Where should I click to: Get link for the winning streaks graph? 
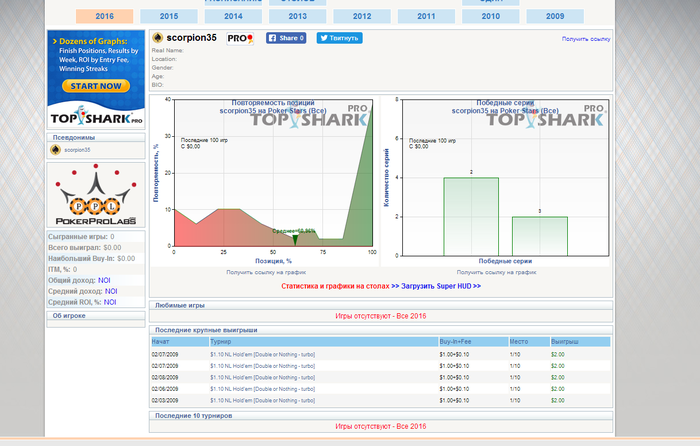point(496,272)
